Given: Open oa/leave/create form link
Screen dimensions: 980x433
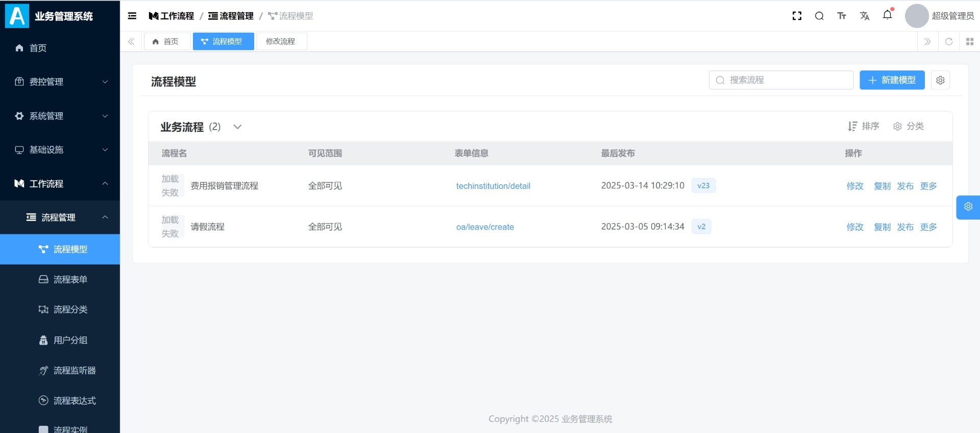Looking at the screenshot, I should click(485, 227).
